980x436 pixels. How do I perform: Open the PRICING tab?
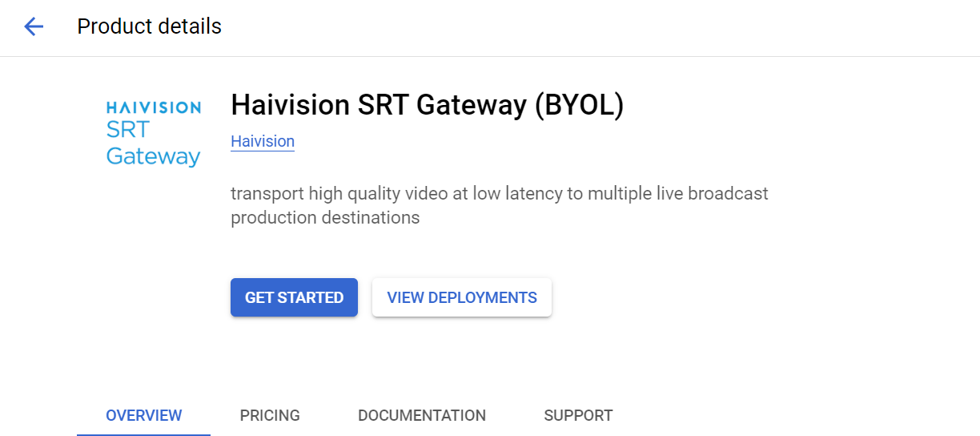click(270, 415)
